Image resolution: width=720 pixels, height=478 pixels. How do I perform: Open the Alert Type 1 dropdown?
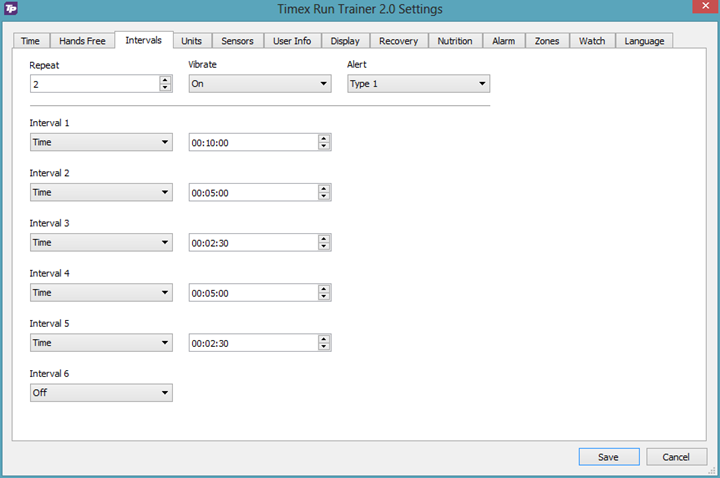tap(418, 84)
